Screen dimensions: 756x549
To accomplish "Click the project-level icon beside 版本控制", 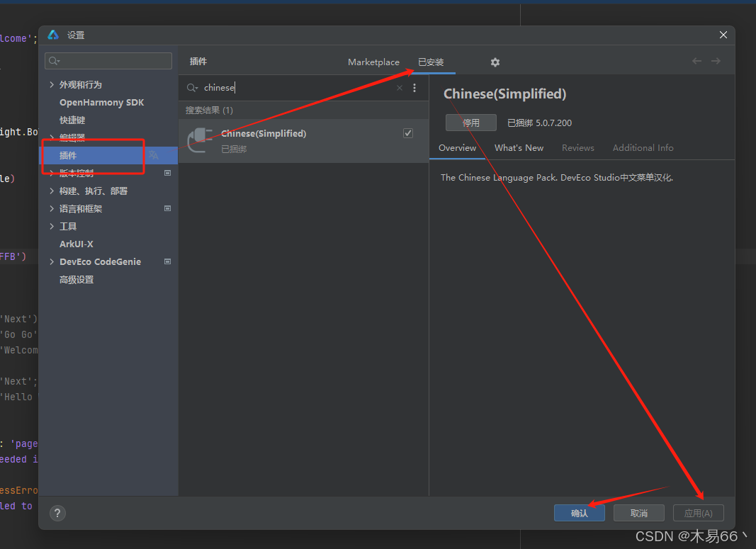I will click(x=167, y=173).
